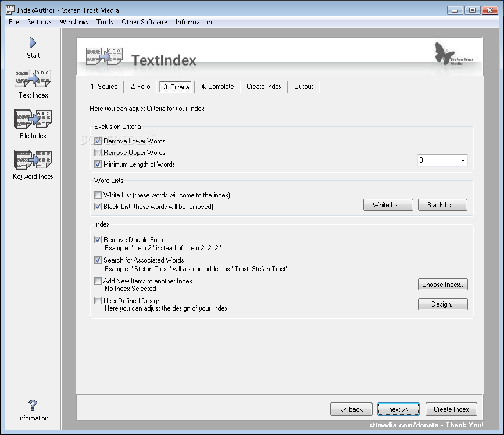The width and height of the screenshot is (504, 435).
Task: Click the Word Lists group label
Action: [x=109, y=181]
